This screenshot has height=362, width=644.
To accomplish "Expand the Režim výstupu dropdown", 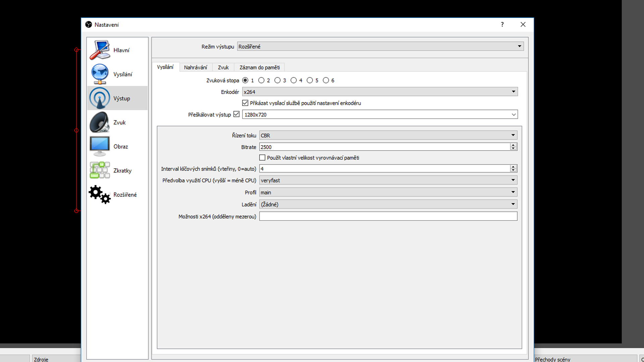I will [380, 46].
